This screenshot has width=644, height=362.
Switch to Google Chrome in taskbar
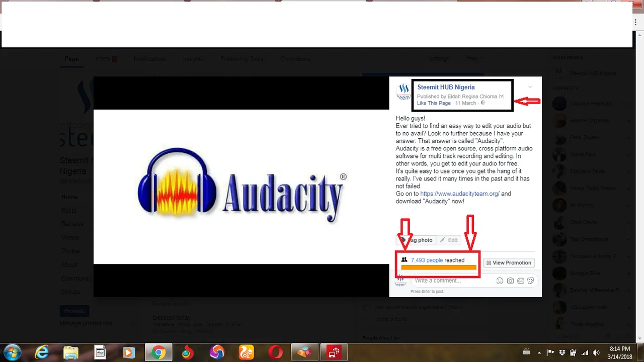[x=158, y=352]
